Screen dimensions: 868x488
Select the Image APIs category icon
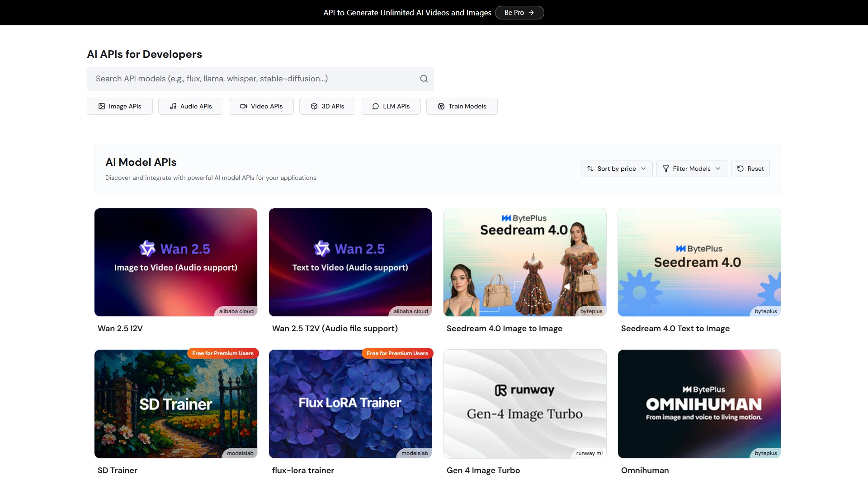coord(102,106)
